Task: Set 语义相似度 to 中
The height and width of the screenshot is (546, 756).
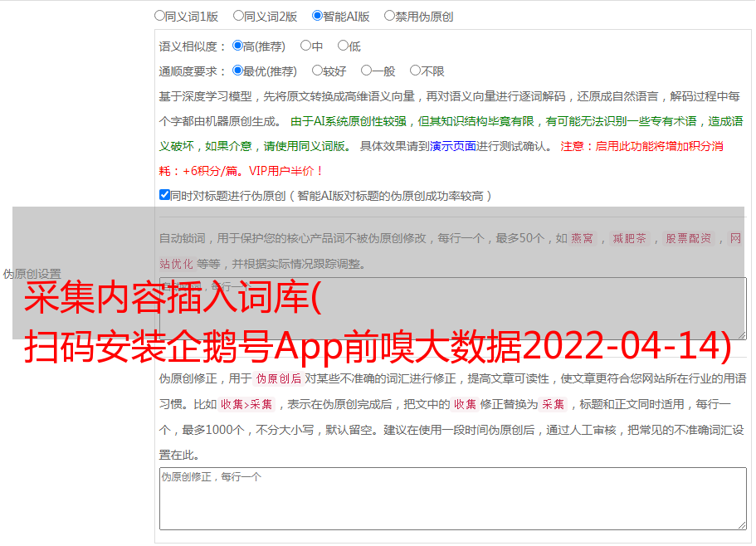Action: [305, 46]
